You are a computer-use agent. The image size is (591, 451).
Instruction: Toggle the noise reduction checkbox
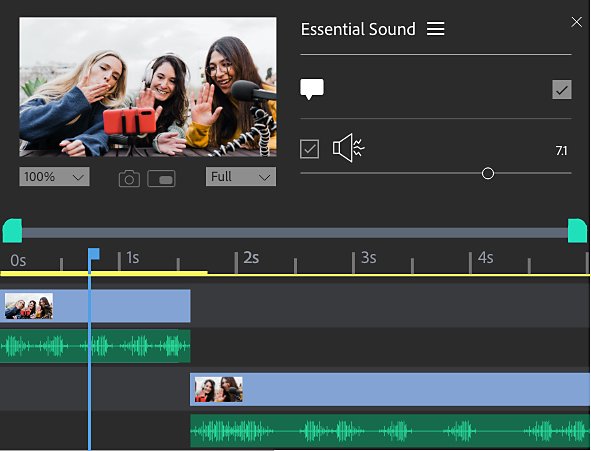coord(309,149)
